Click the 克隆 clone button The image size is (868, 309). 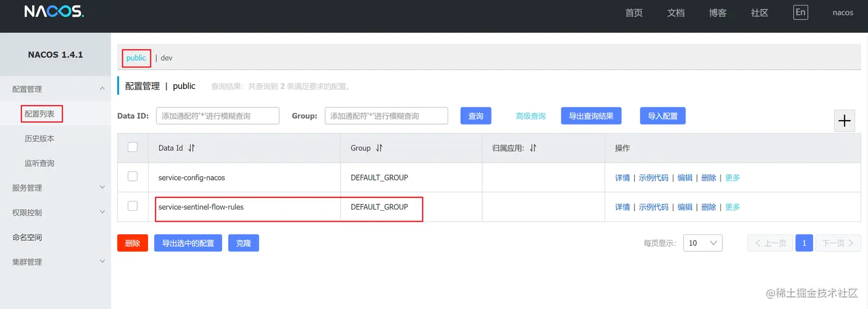coord(243,243)
